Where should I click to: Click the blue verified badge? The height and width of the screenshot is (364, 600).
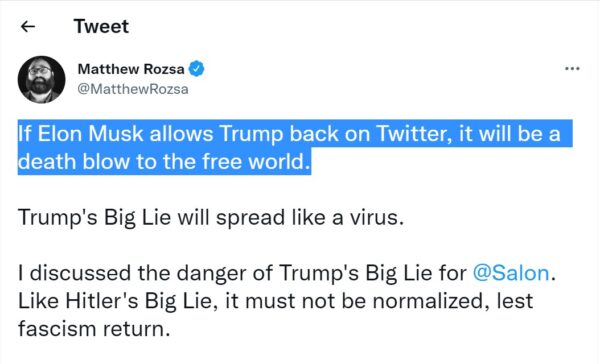[196, 69]
